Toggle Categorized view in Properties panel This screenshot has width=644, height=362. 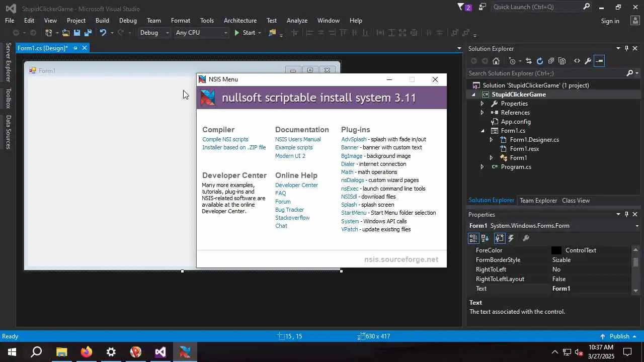click(473, 238)
